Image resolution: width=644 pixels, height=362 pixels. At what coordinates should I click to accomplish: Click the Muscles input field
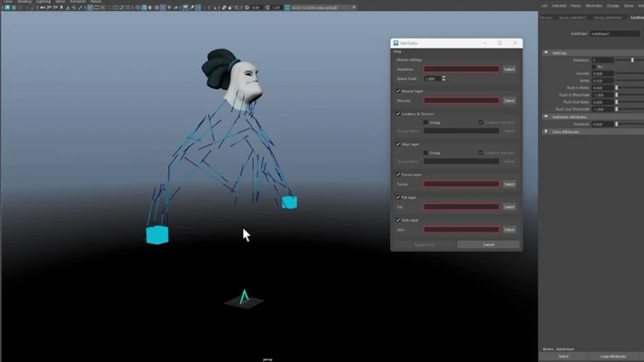pos(462,100)
